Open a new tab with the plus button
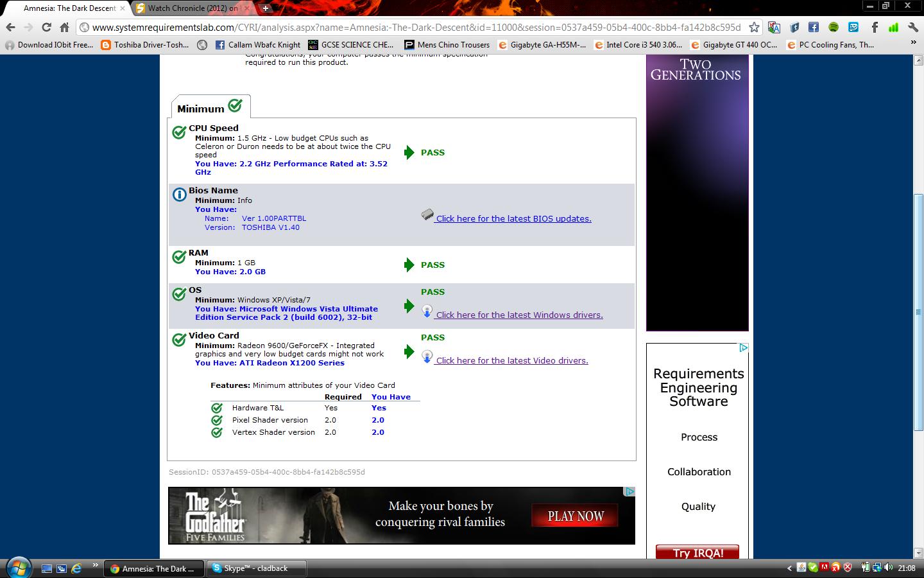Screen dimensions: 924x578 266,8
